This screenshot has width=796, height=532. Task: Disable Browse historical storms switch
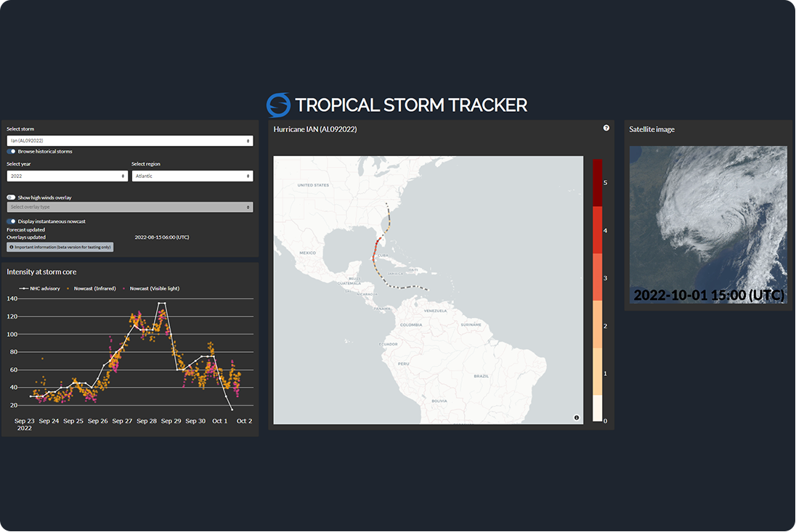click(12, 152)
